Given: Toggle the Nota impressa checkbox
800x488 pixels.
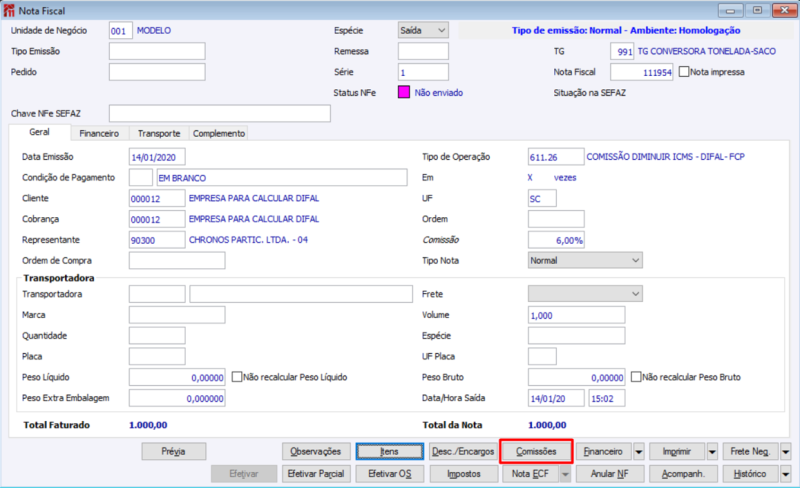Looking at the screenshot, I should 684,72.
